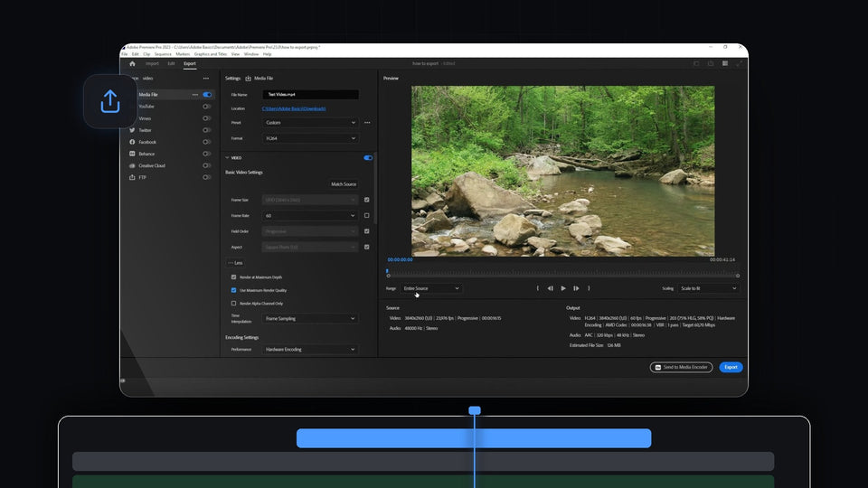Open Range dropdown showing Entire Source

(431, 288)
